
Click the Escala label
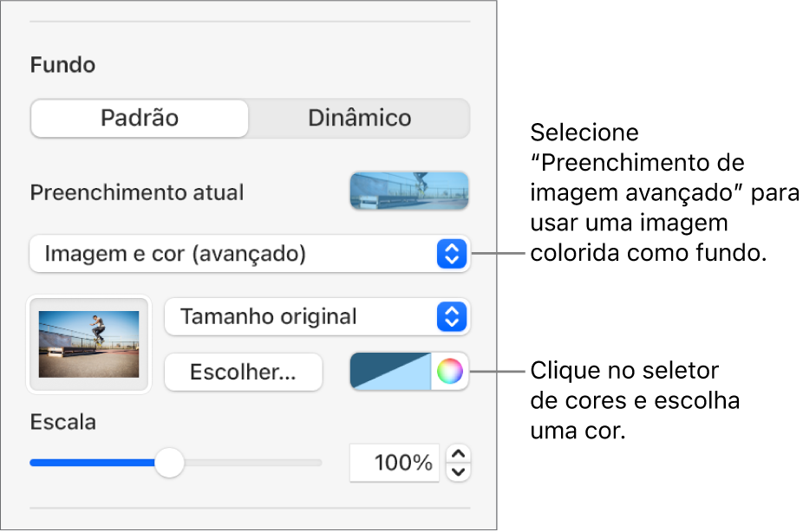click(62, 422)
